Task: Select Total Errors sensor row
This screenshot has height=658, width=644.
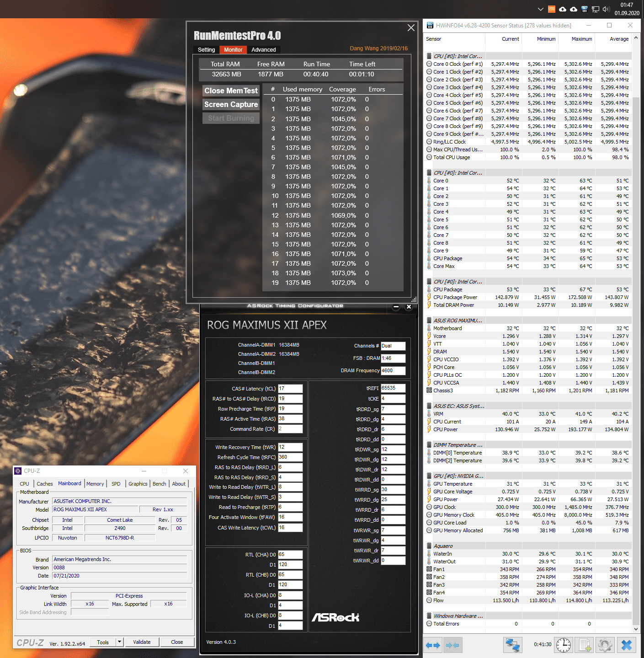Action: tap(527, 624)
